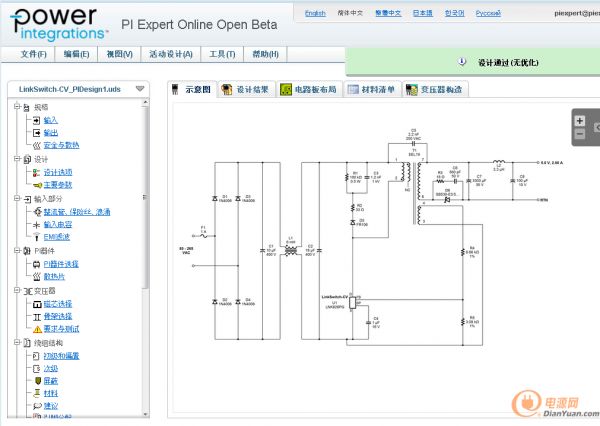
Task: Click the 变压器 transformer section icon
Action: click(28, 292)
